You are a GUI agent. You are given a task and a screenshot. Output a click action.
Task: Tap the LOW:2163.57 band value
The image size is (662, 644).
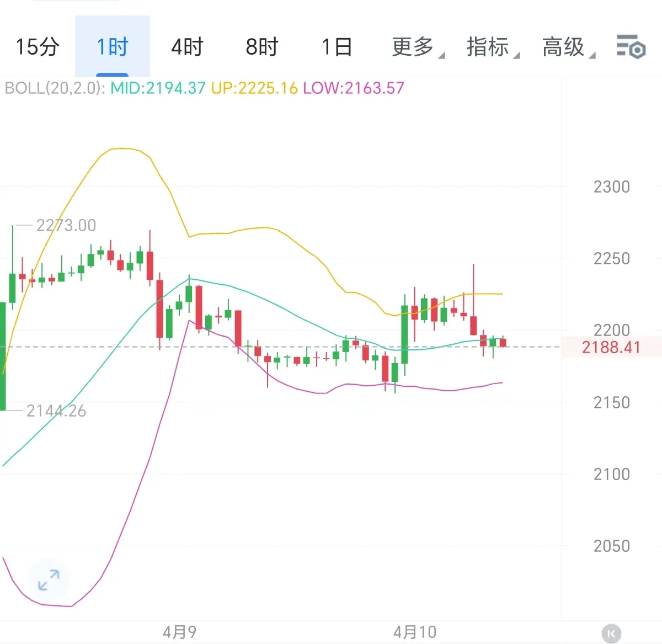tap(354, 88)
